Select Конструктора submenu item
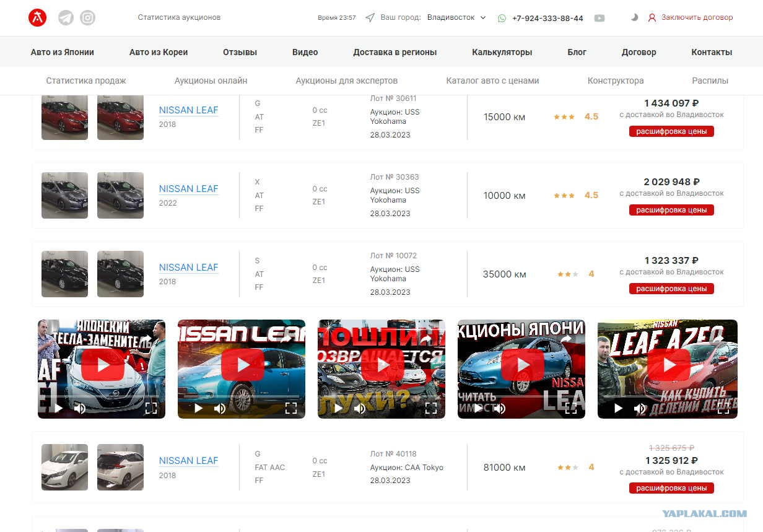Viewport: 763px width, 532px height. [x=616, y=81]
